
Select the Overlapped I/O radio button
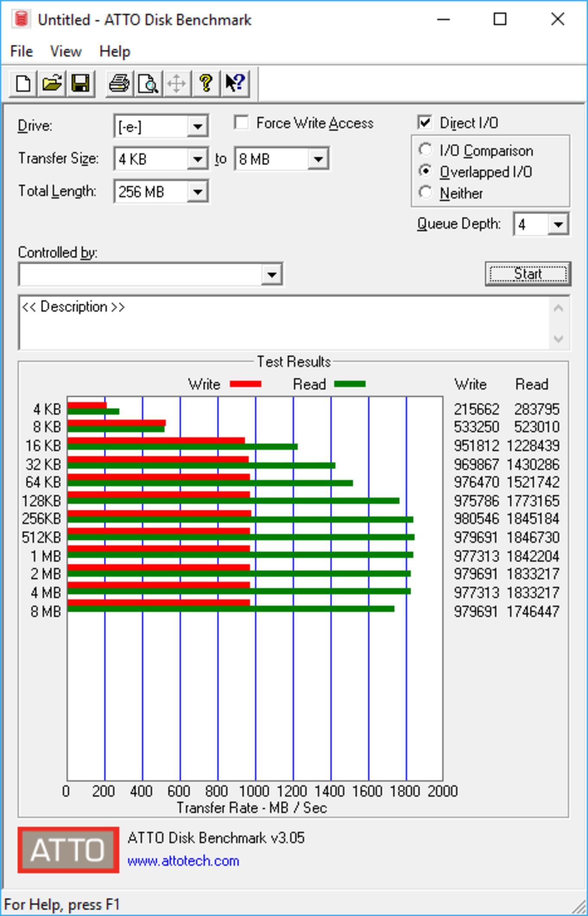[425, 171]
